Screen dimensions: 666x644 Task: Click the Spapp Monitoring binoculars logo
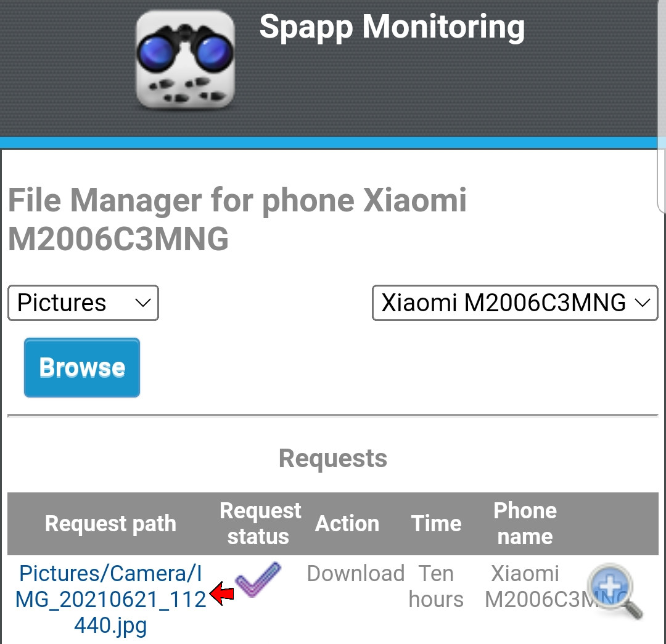(x=185, y=60)
